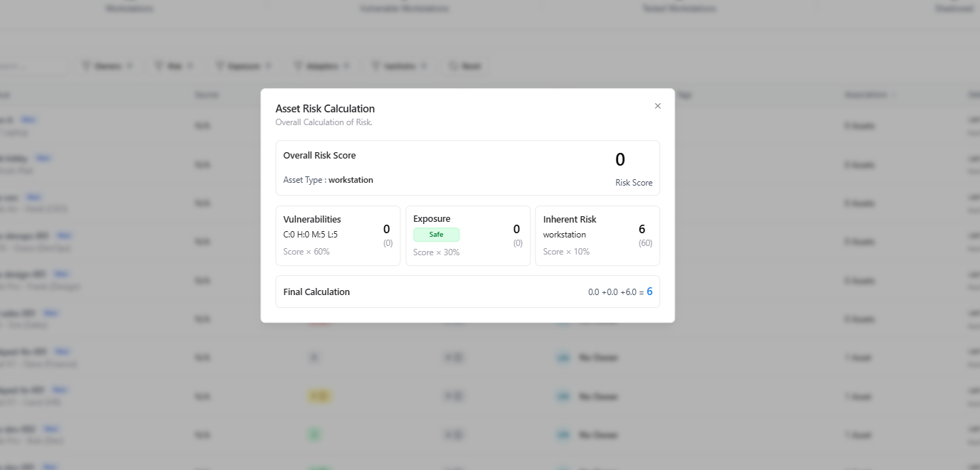Image resolution: width=980 pixels, height=470 pixels.
Task: Click the funnel icon beside Owners filter
Action: (86, 66)
